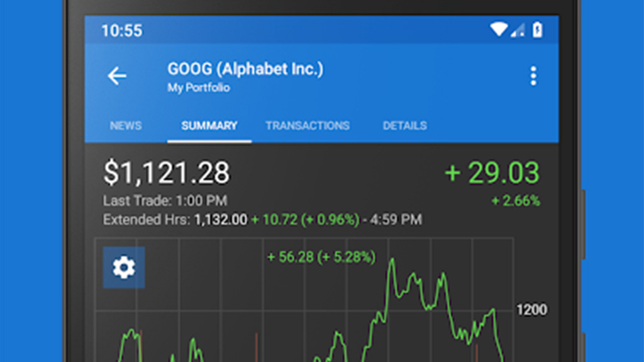
Task: Tap the + 29.03 change value
Action: (492, 173)
